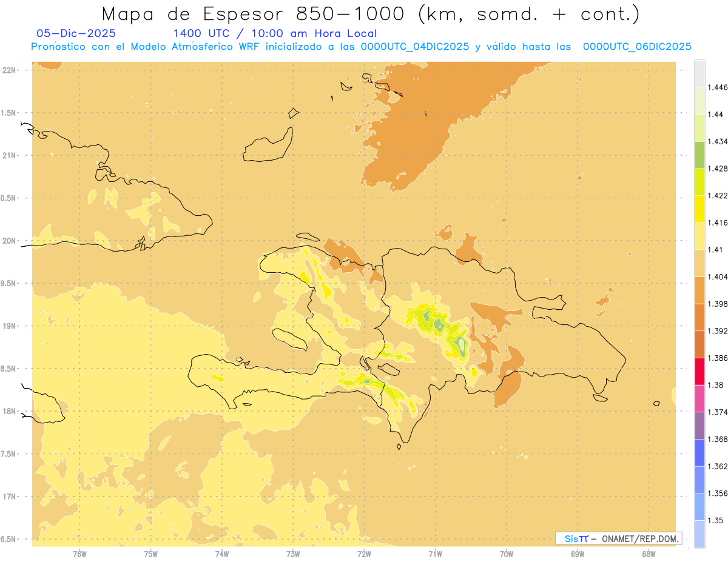The height and width of the screenshot is (562, 728).
Task: Select the green swatch between 1.428 and 1.434
Action: [x=699, y=155]
